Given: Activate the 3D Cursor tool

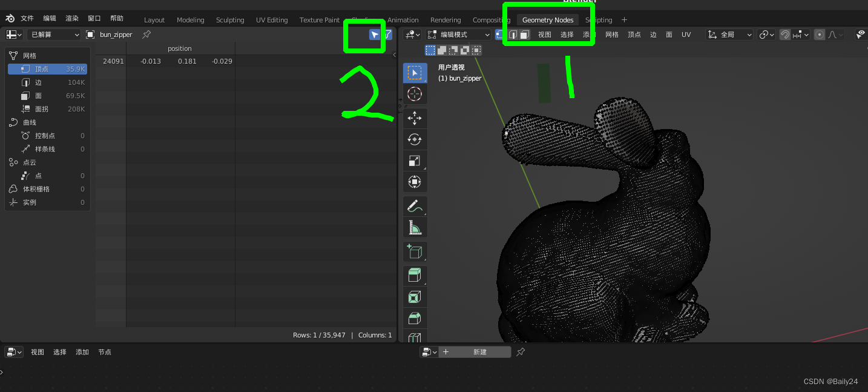Looking at the screenshot, I should coord(415,94).
